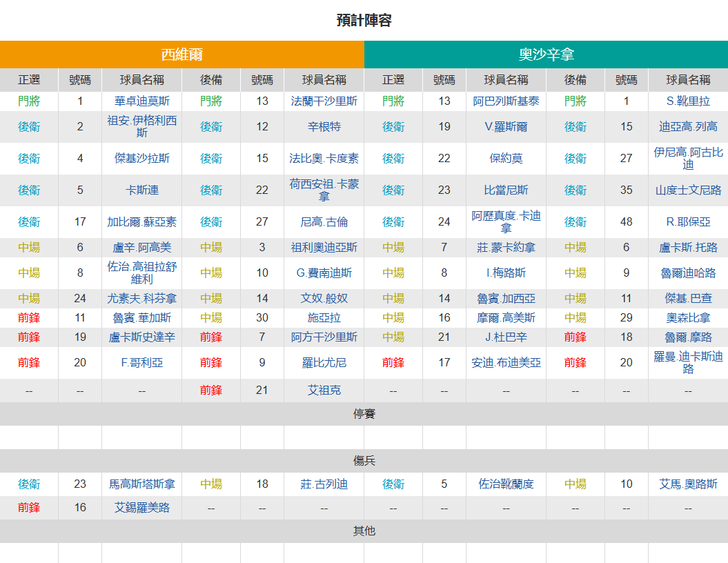Click on 加比爾.蘇亞素
This screenshot has height=563, width=728.
tap(141, 222)
